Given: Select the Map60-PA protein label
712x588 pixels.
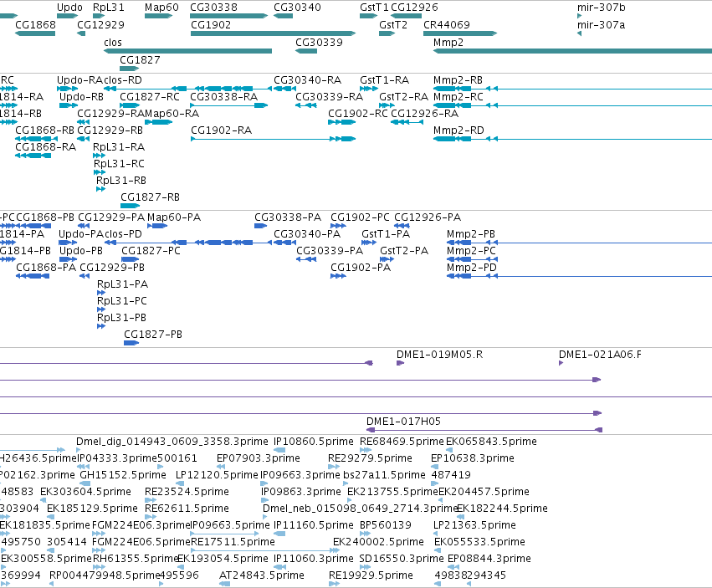Looking at the screenshot, I should (174, 217).
